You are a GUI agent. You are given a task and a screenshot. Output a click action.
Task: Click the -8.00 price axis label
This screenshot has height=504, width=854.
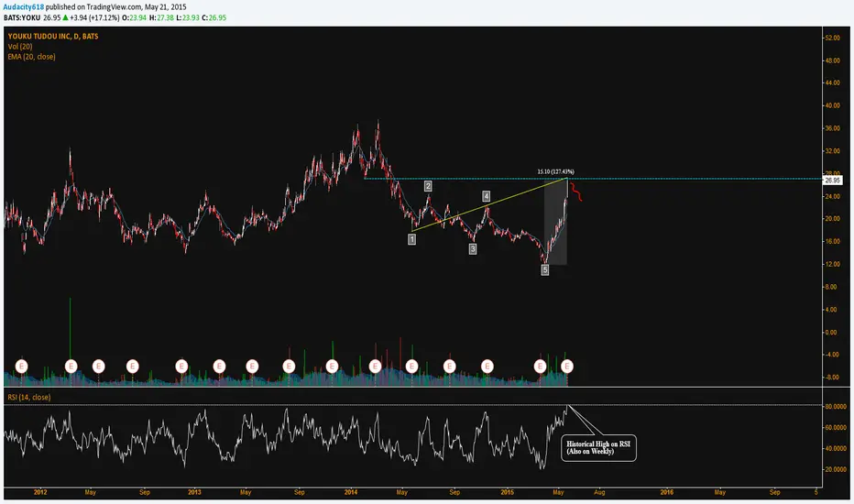(x=832, y=377)
